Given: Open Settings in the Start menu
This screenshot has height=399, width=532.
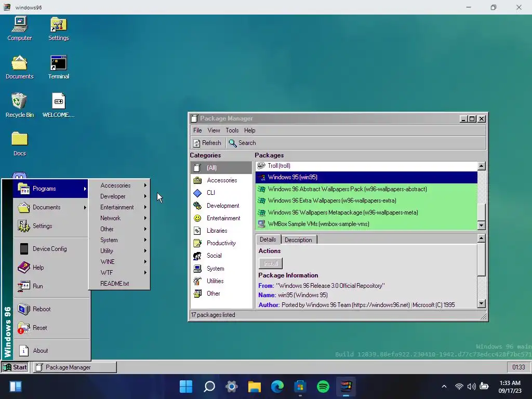Looking at the screenshot, I should pos(51,226).
